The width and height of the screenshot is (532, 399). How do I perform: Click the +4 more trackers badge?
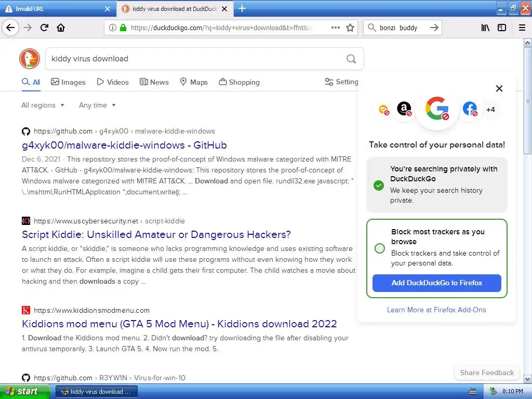[x=490, y=110]
